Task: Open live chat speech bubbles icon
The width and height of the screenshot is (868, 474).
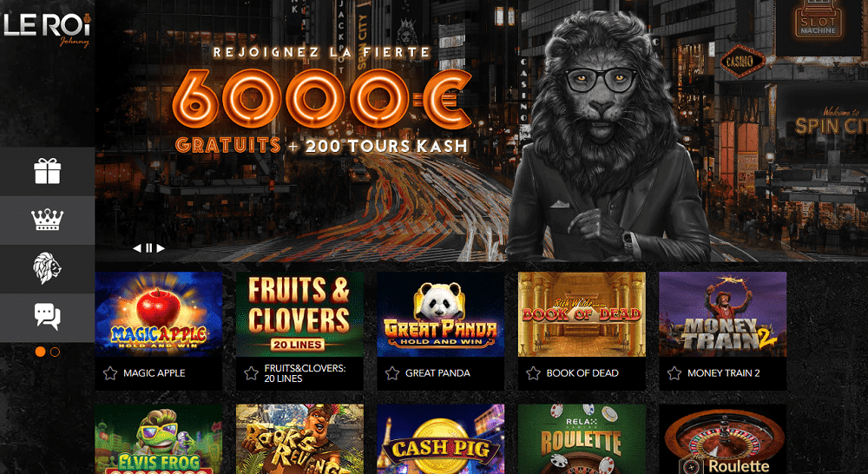Action: pyautogui.click(x=47, y=317)
